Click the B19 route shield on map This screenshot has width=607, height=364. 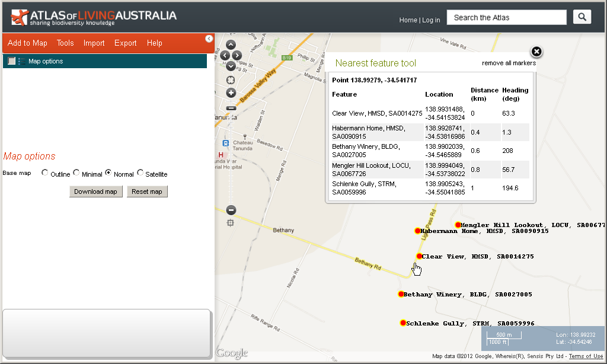(x=286, y=58)
